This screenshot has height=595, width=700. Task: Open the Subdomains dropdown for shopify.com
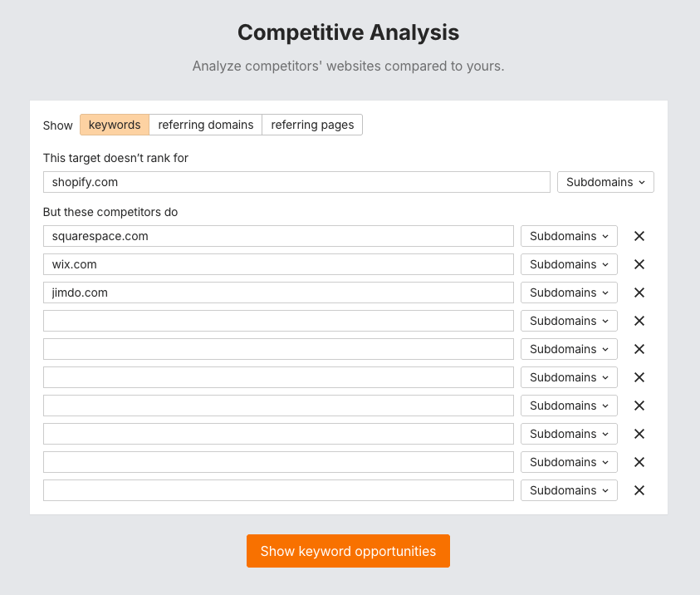(x=605, y=181)
